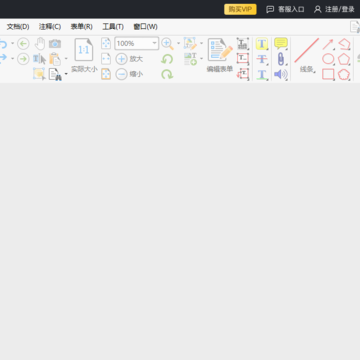The image size is (360, 360).
Task: Click the speaker sound annotation tool
Action: pos(281,74)
